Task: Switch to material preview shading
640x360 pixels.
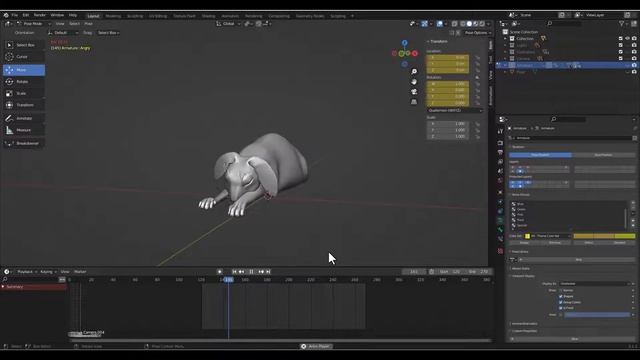Action: tap(476, 24)
